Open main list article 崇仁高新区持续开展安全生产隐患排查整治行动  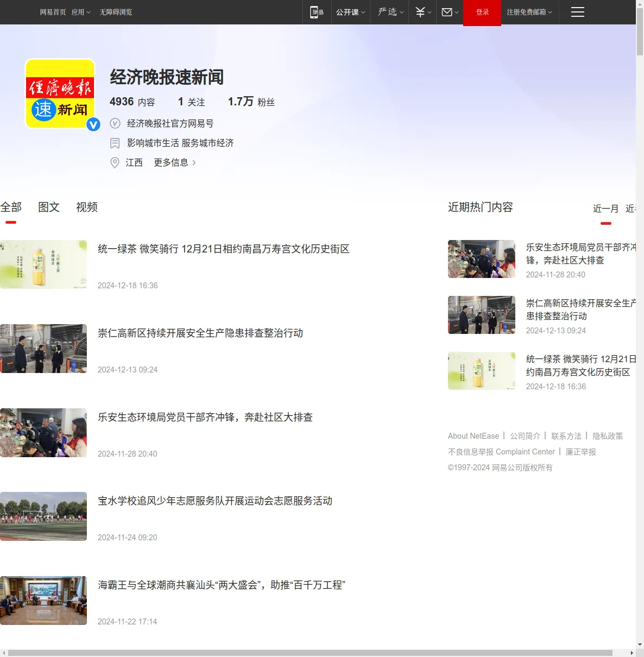[200, 333]
